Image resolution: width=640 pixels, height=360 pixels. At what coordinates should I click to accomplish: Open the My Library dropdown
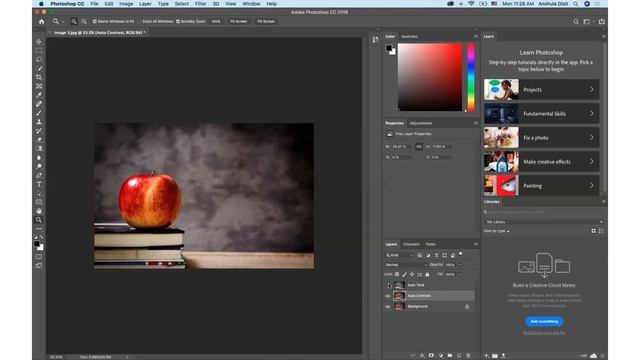click(544, 222)
